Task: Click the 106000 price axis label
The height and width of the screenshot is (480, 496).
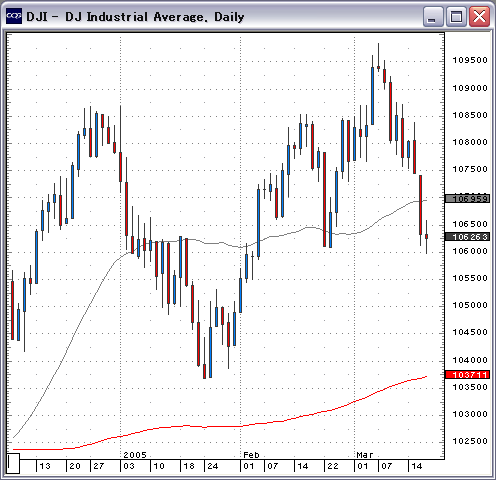Action: point(470,251)
